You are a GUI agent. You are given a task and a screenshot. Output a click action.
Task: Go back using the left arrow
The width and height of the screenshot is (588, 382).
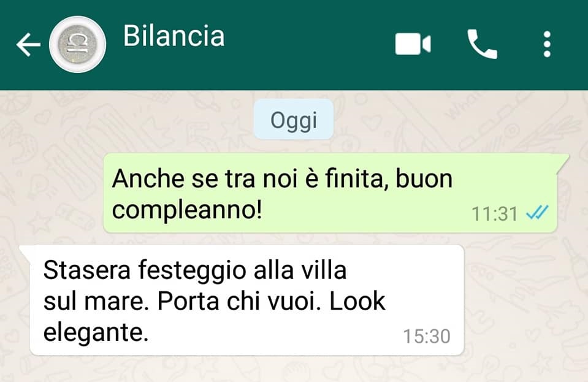pos(28,45)
